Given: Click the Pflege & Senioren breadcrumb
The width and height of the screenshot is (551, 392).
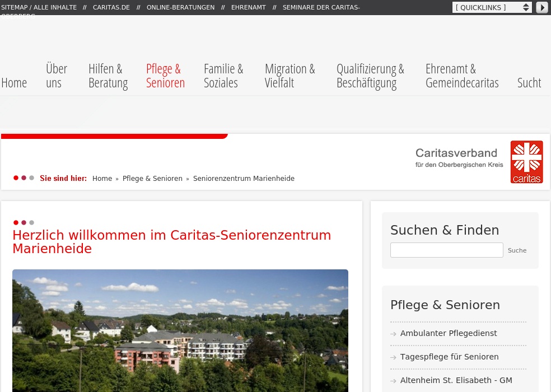Looking at the screenshot, I should (152, 179).
